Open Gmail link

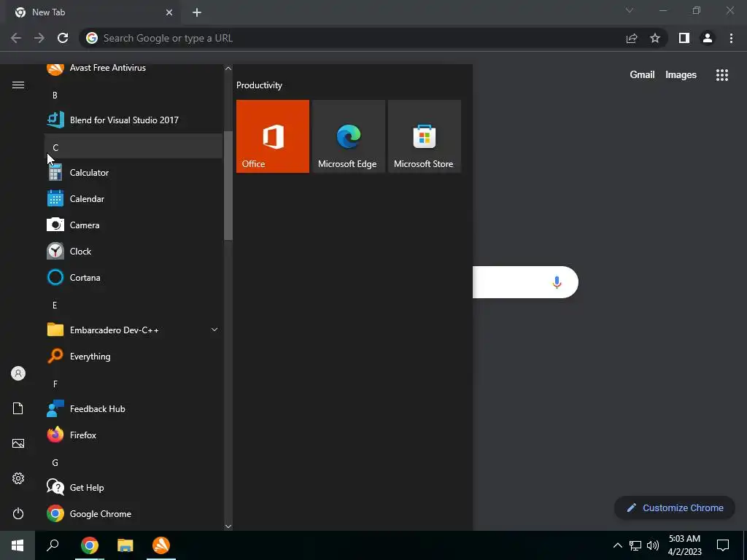(x=642, y=75)
